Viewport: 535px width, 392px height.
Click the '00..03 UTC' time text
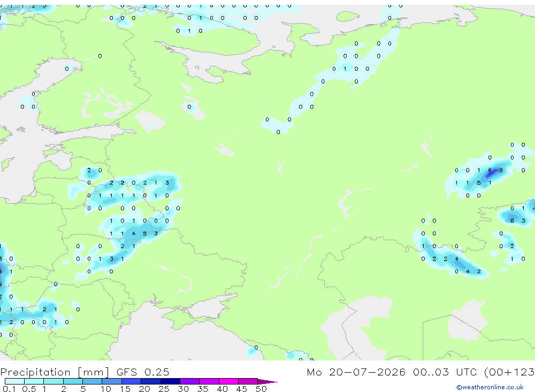pyautogui.click(x=445, y=372)
